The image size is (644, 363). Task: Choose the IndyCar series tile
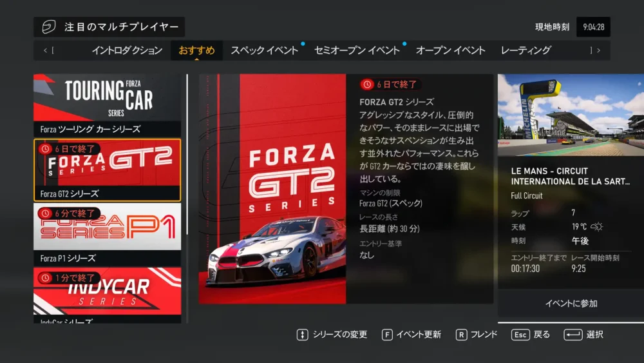tap(108, 294)
